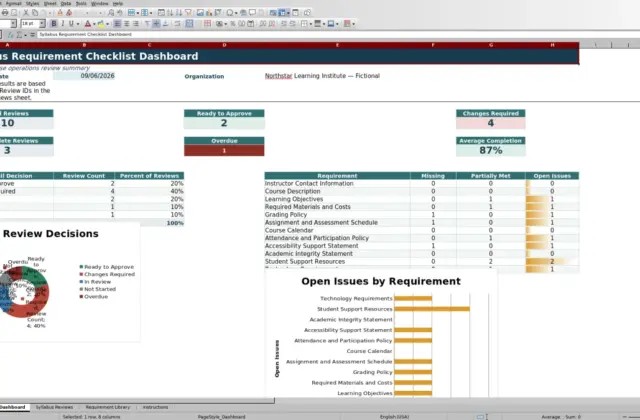Select the Clone Formatting paintbrush icon

60,13
